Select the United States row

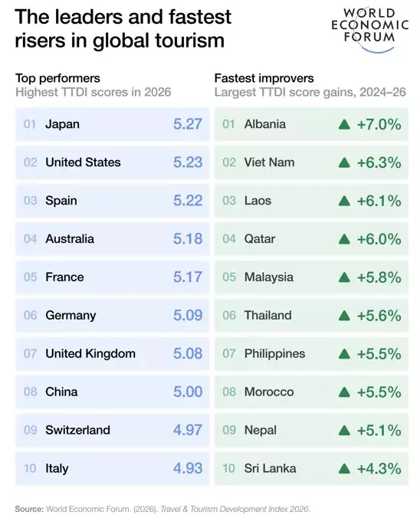113,162
